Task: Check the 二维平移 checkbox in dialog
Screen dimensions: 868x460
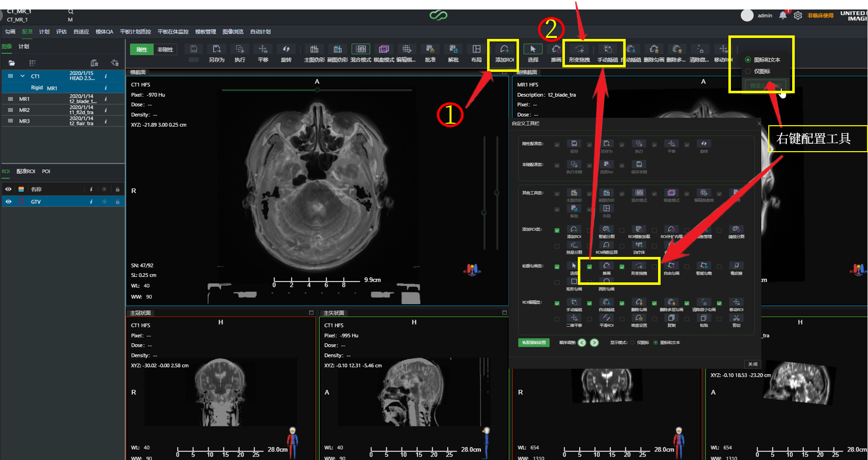Action: click(x=557, y=319)
